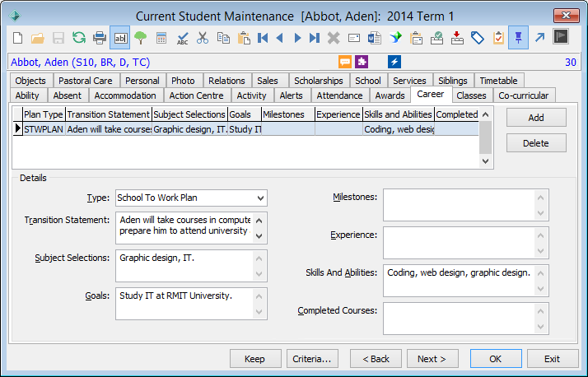Viewport: 588px width, 377px height.
Task: Click the student name 'Abbot, Aden (S10, BR, D, TC)'
Action: [80, 63]
